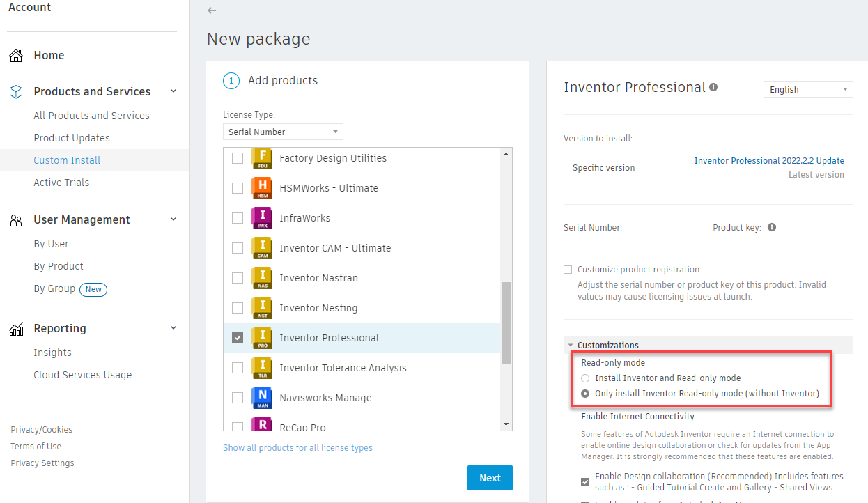Screen dimensions: 868x503
Task: Open Product Updates in sidebar
Action: click(x=72, y=138)
